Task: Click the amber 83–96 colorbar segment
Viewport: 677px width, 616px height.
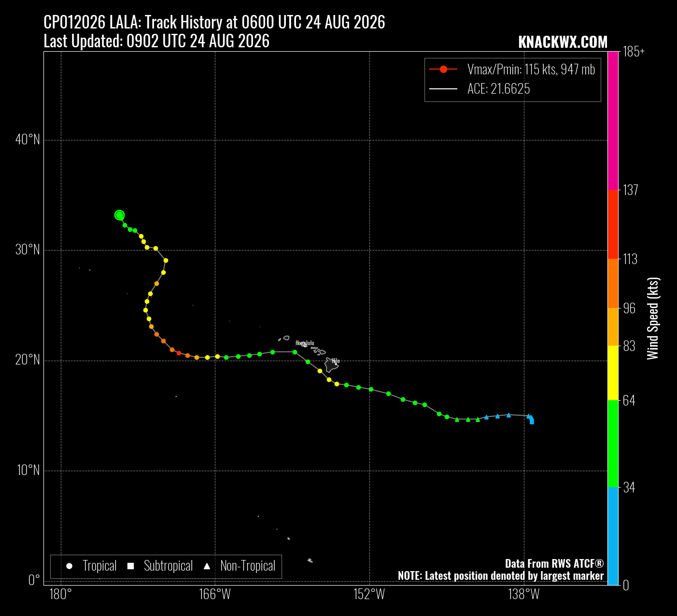Action: click(x=613, y=327)
